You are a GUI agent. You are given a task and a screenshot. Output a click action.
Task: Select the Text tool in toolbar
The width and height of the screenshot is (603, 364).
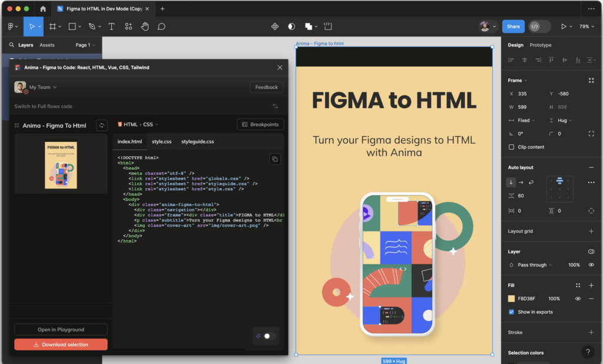[x=111, y=27]
